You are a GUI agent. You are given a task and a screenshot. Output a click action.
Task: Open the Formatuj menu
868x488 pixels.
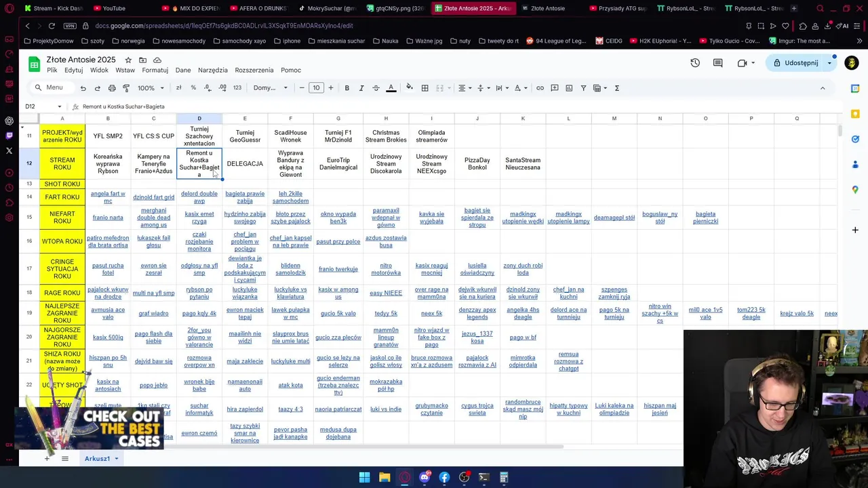[x=155, y=70]
